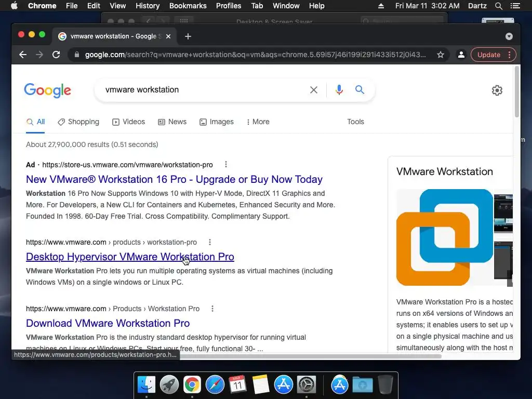This screenshot has width=532, height=399.
Task: Submit search with blue magnifier icon
Action: coord(360,89)
